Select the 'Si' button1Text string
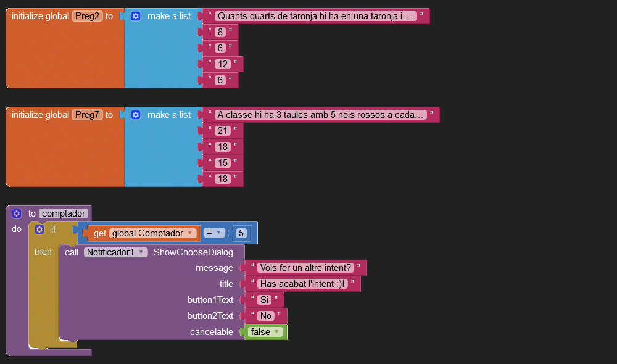 [264, 300]
